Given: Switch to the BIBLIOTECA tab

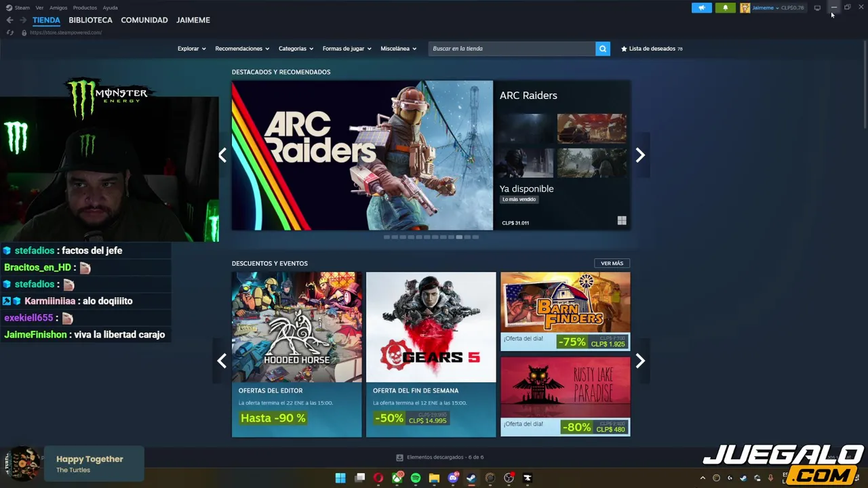Looking at the screenshot, I should [x=90, y=20].
